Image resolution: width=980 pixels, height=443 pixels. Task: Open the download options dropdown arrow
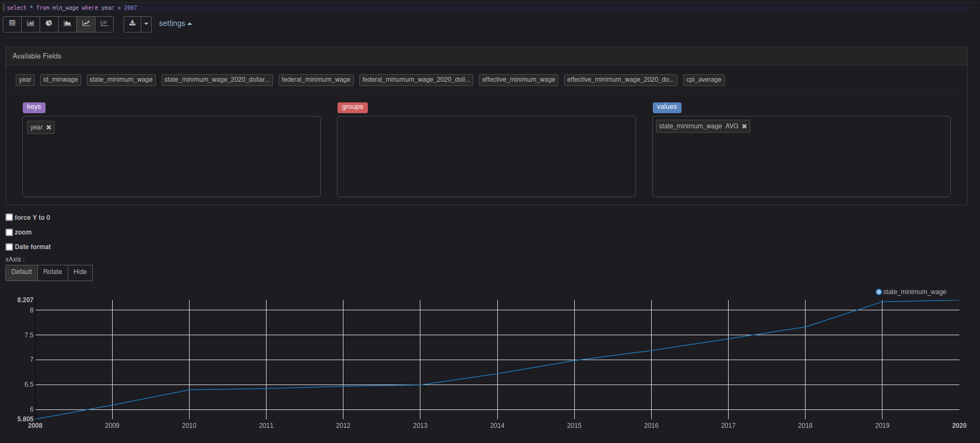point(146,24)
